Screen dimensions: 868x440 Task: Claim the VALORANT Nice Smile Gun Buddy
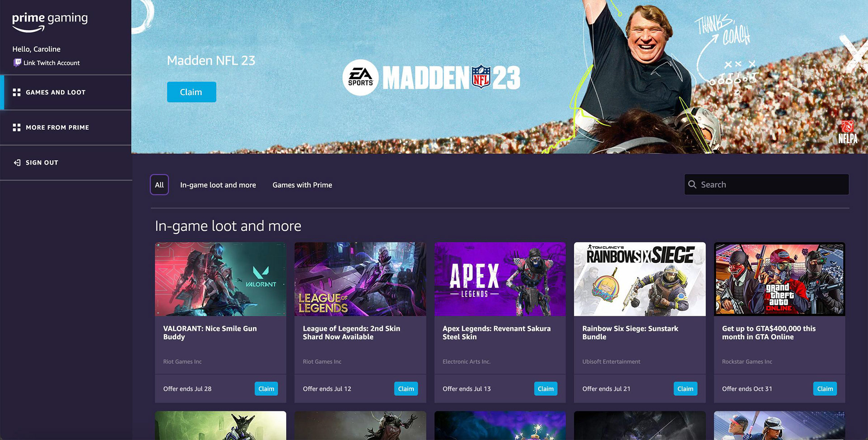pyautogui.click(x=266, y=389)
